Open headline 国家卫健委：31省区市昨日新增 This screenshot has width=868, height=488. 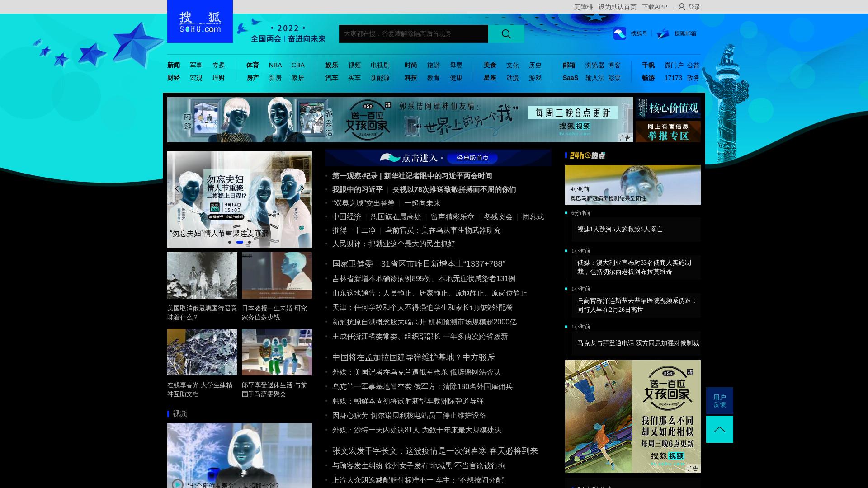419,263
